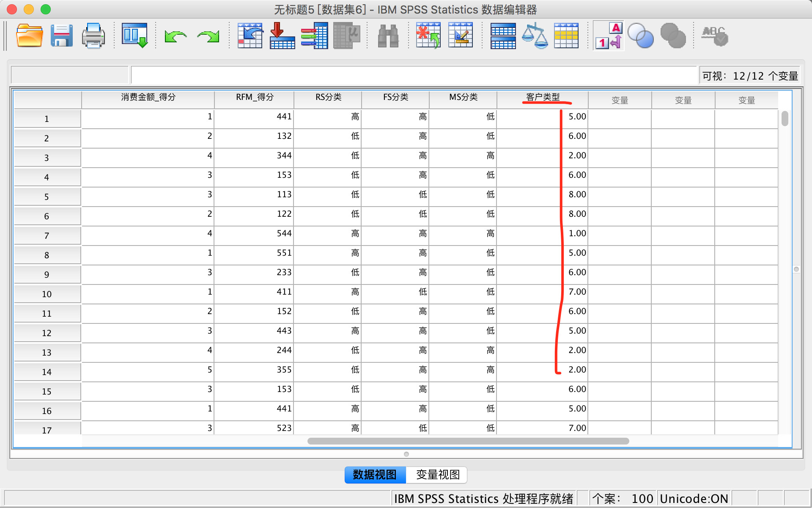Viewport: 812px width, 508px height.
Task: Select row number 7 header
Action: 47,236
